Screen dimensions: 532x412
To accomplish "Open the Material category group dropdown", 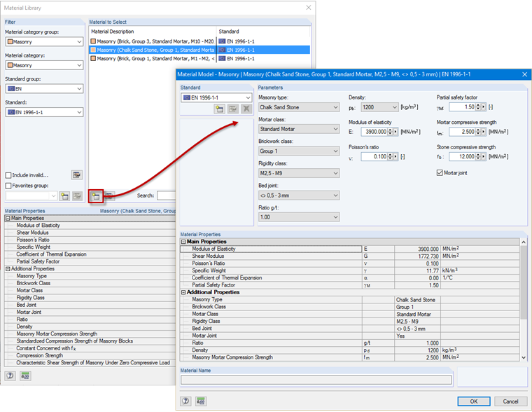I will coord(44,42).
